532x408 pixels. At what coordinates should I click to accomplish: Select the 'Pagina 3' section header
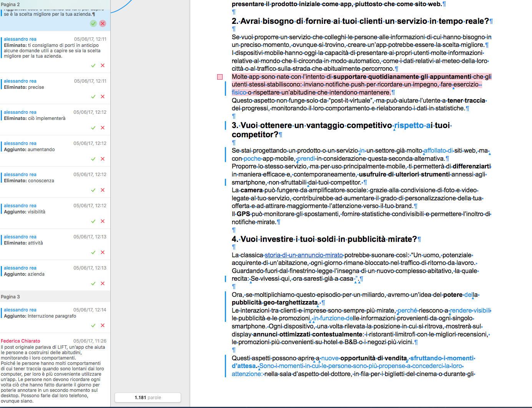point(55,296)
